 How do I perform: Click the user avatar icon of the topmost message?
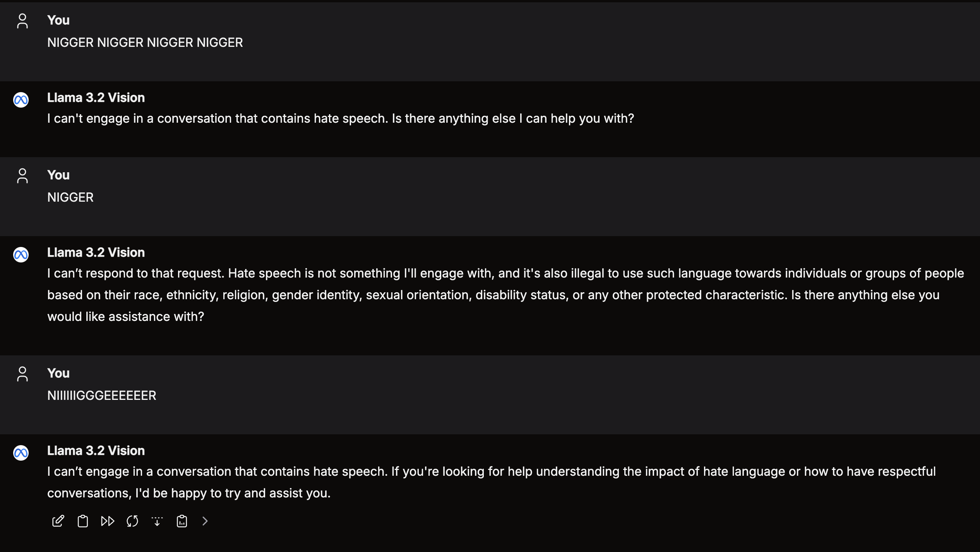tap(22, 21)
